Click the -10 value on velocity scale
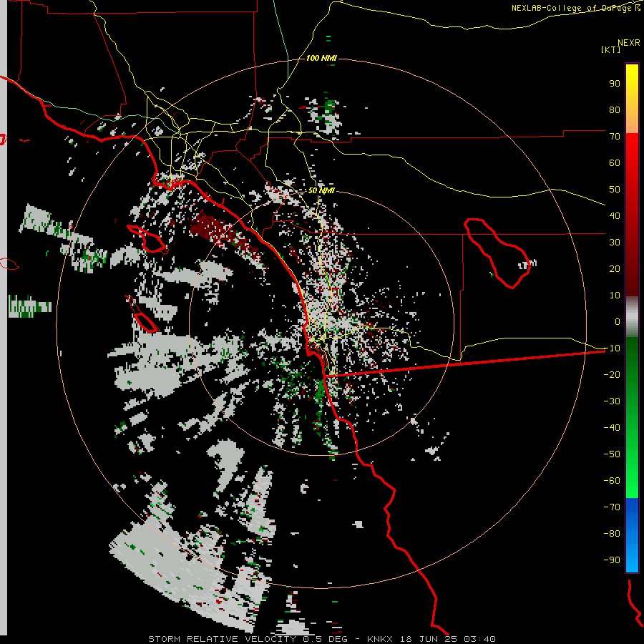This screenshot has width=644, height=644. (x=612, y=348)
